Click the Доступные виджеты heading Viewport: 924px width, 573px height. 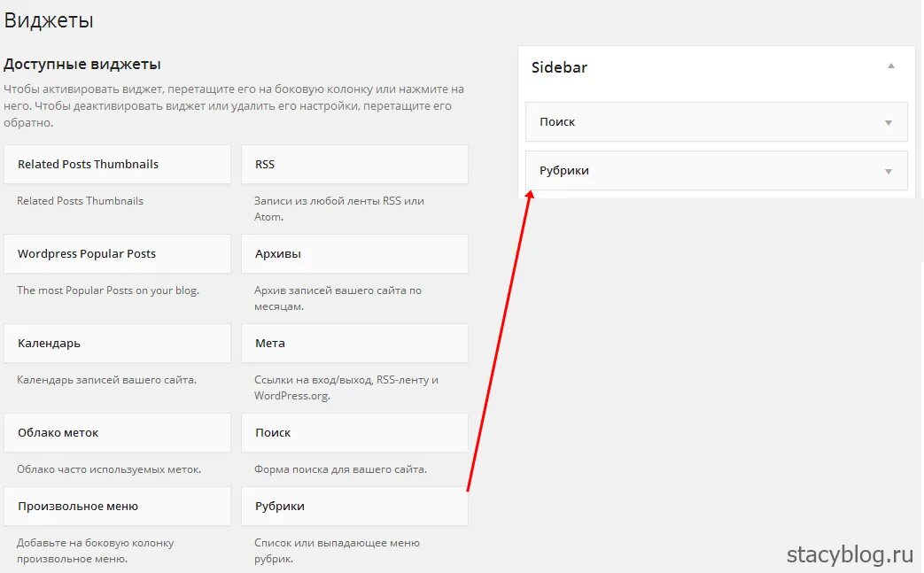pyautogui.click(x=82, y=65)
